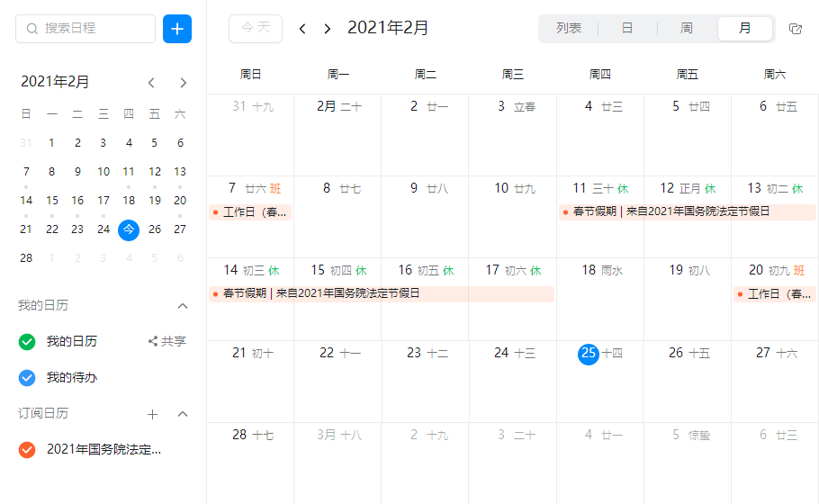Image resolution: width=819 pixels, height=504 pixels.
Task: Toggle the orange 2021年国务院法定 calendar checkbox
Action: coord(27,449)
